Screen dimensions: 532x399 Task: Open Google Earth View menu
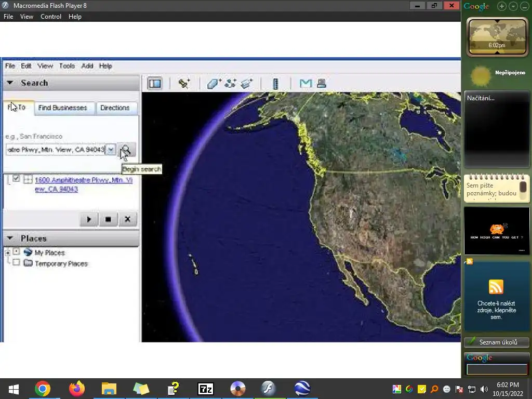tap(45, 66)
